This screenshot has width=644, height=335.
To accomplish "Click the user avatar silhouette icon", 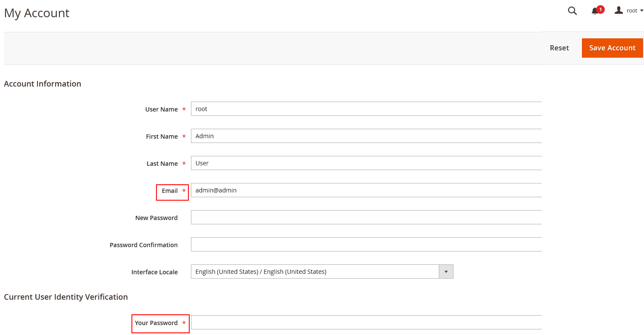I will coord(619,10).
